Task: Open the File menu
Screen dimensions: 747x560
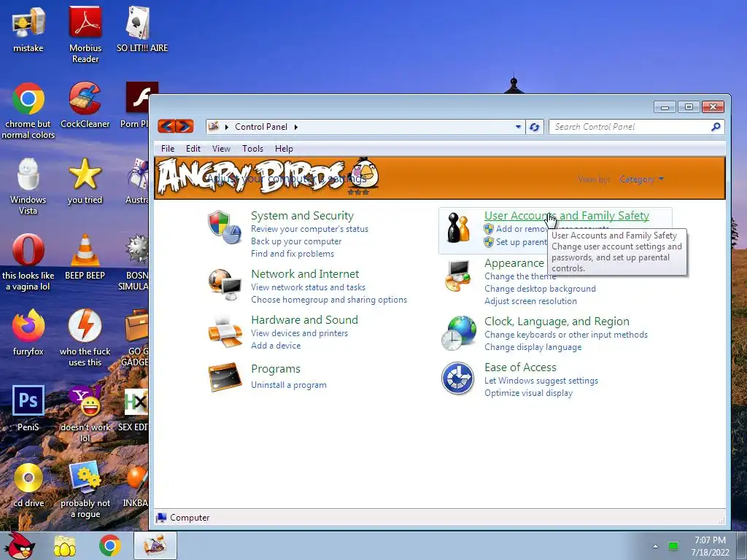Action: pyautogui.click(x=168, y=149)
